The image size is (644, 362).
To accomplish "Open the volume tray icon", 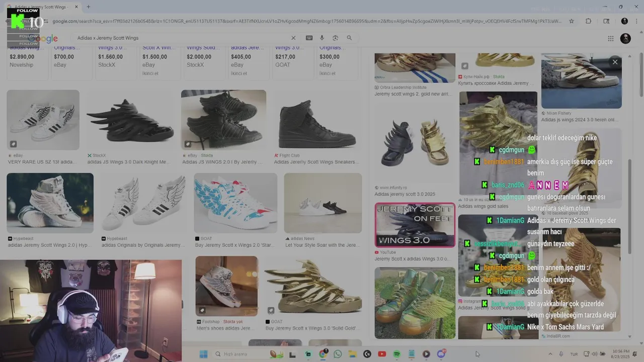I will click(x=594, y=354).
